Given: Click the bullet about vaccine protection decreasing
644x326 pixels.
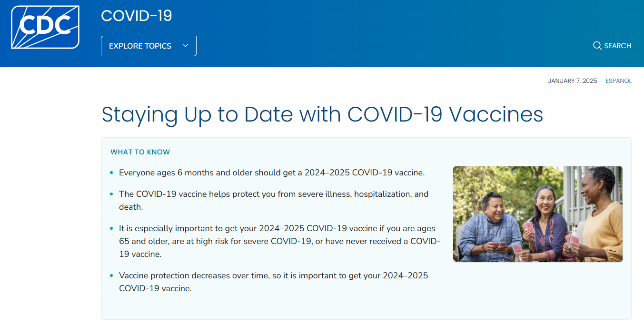Looking at the screenshot, I should point(273,282).
